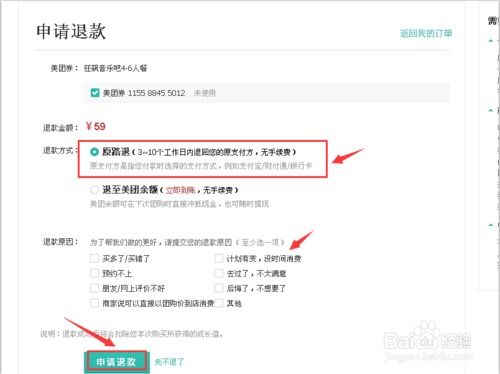This screenshot has height=374, width=500.
Task: Uncheck the 美团券 1155 8845 5012 checkbox
Action: 95,93
